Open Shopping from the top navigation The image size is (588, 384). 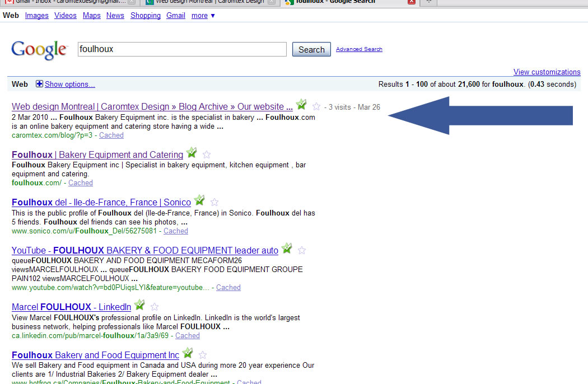tap(146, 16)
